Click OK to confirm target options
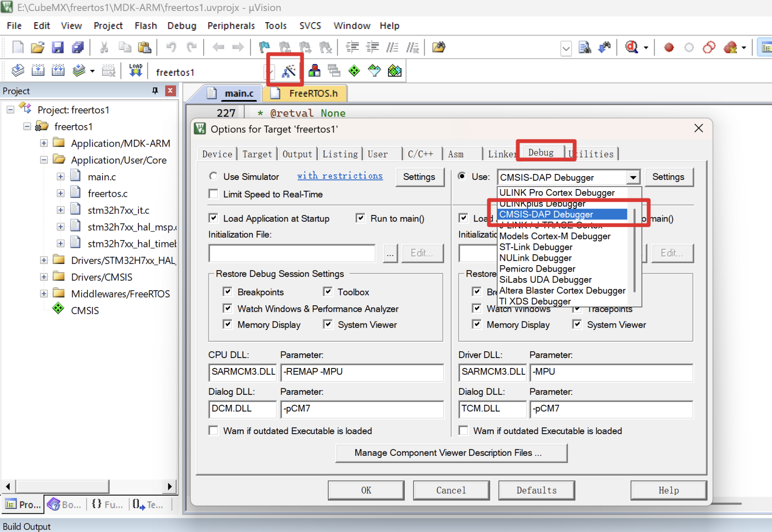Image resolution: width=772 pixels, height=532 pixels. point(366,490)
